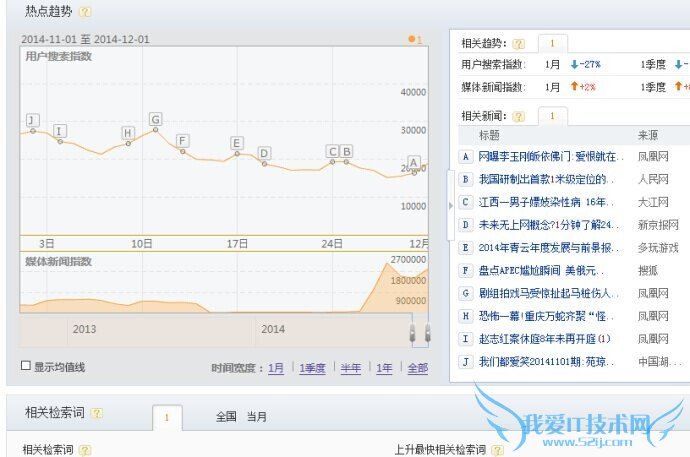This screenshot has width=690, height=457.
Task: Select tab 1 in 相关新闻
Action: [x=553, y=116]
